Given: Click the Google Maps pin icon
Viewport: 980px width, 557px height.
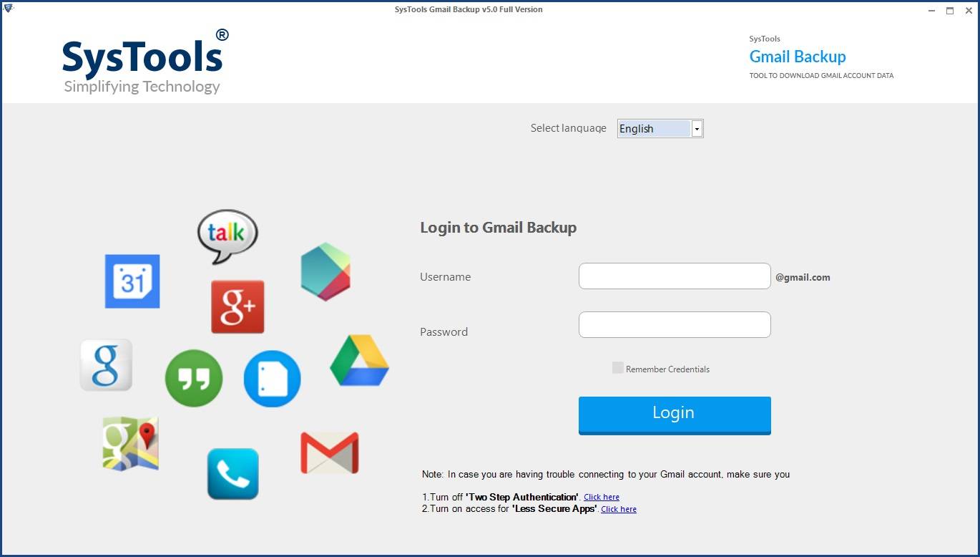Looking at the screenshot, I should pos(130,444).
